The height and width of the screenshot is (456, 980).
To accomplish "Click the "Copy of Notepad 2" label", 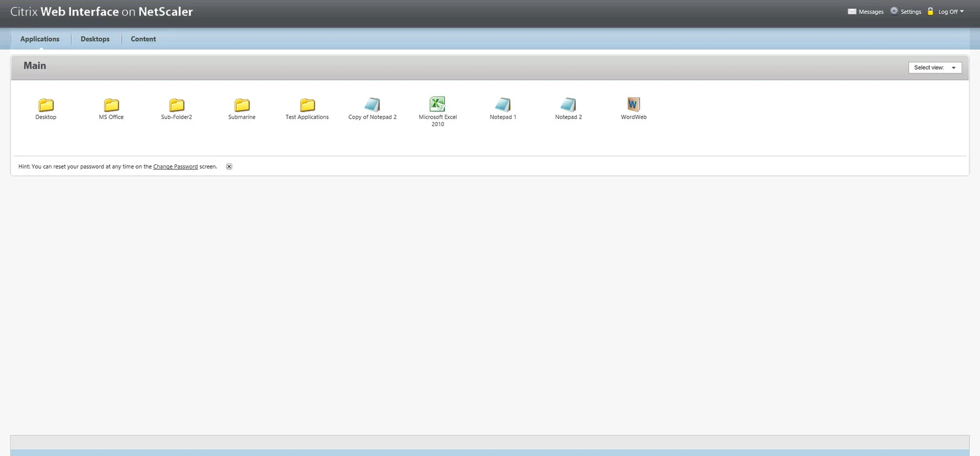I will [372, 117].
